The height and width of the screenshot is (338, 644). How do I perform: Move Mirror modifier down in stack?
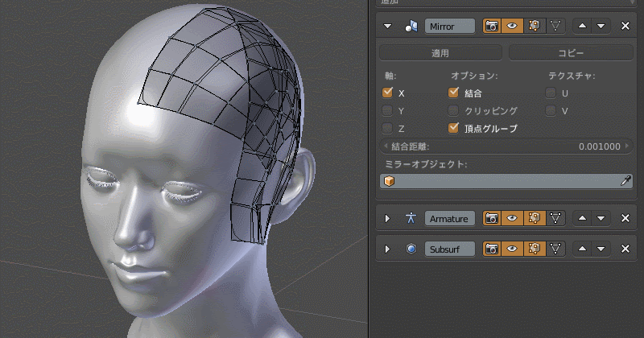(600, 26)
